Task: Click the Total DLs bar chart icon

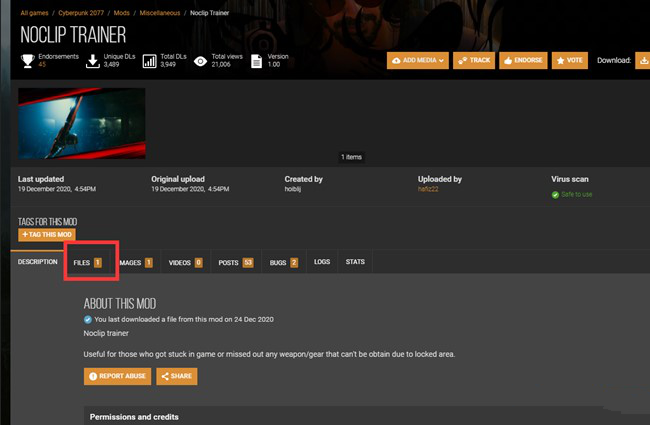Action: point(149,60)
